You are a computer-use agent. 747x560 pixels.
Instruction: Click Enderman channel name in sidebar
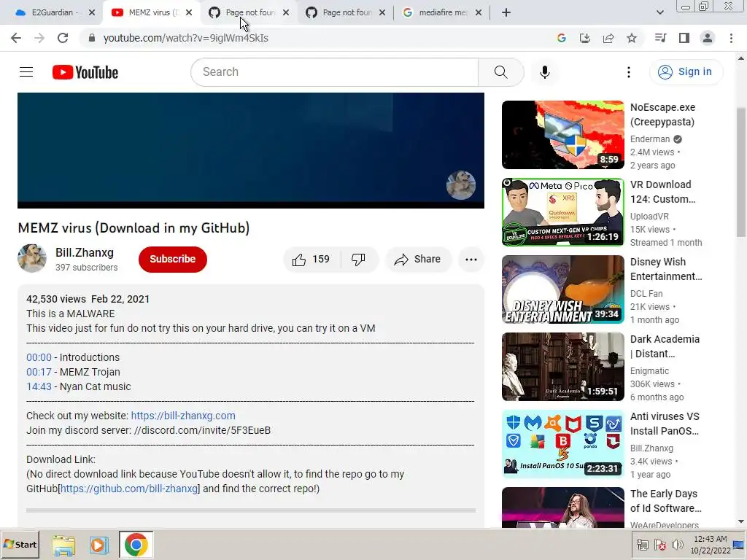point(650,139)
